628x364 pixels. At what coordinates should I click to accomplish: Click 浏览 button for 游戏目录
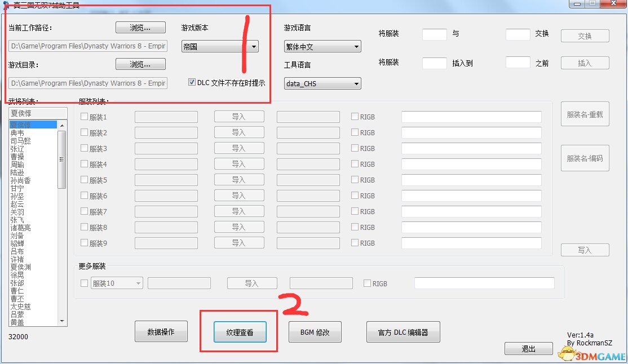(x=140, y=64)
